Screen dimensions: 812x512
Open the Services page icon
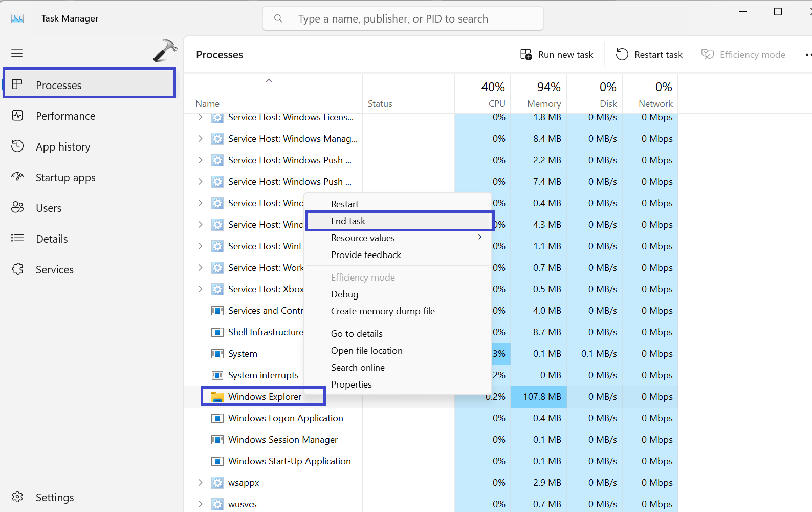(17, 269)
